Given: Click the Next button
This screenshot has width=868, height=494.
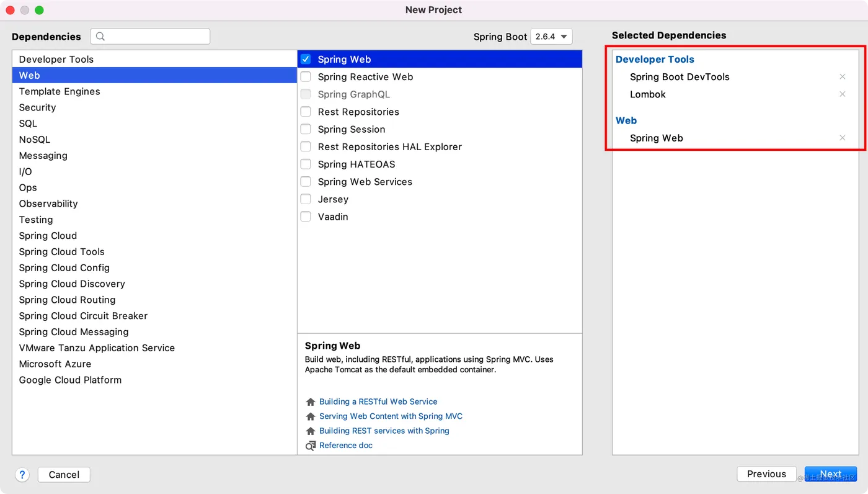Looking at the screenshot, I should tap(831, 474).
